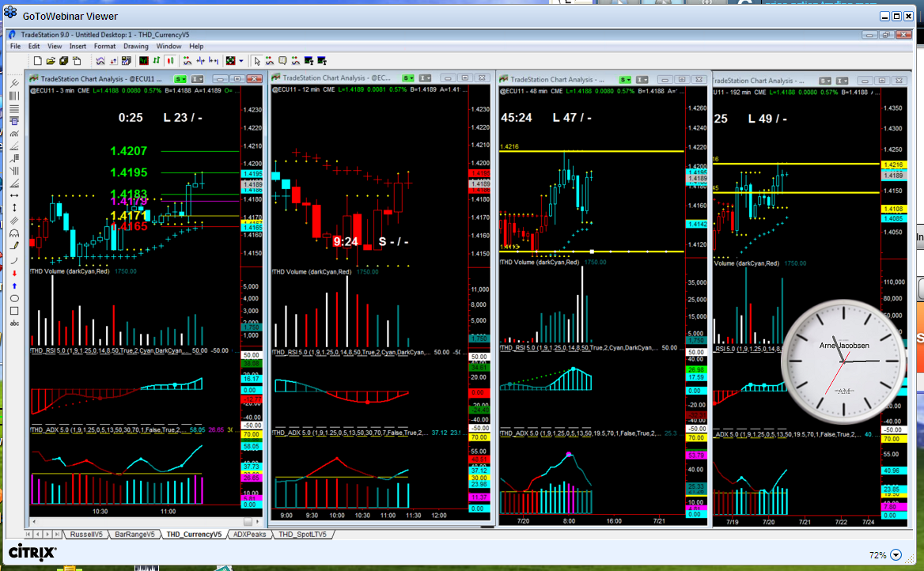Open I dropdown in 192 min chart

tap(842, 81)
